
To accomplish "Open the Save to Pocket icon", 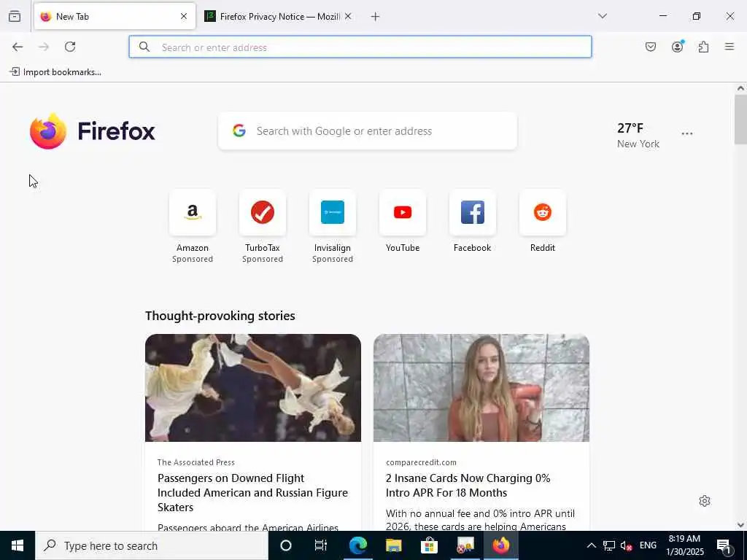I will coord(650,47).
